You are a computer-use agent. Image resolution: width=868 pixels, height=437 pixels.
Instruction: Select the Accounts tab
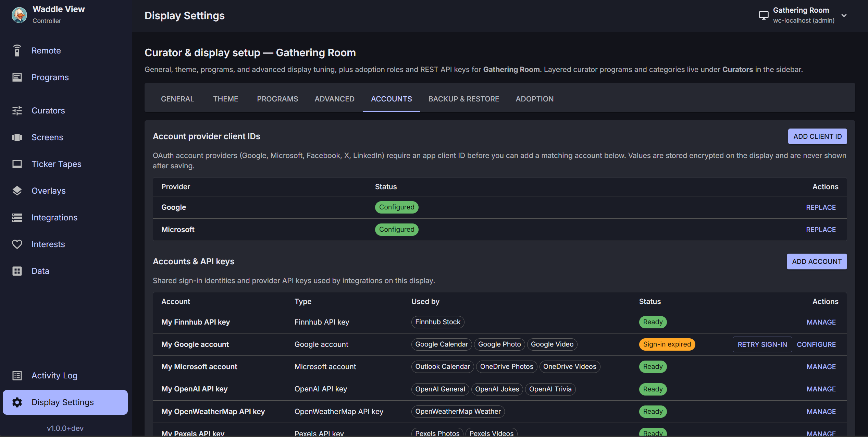391,99
